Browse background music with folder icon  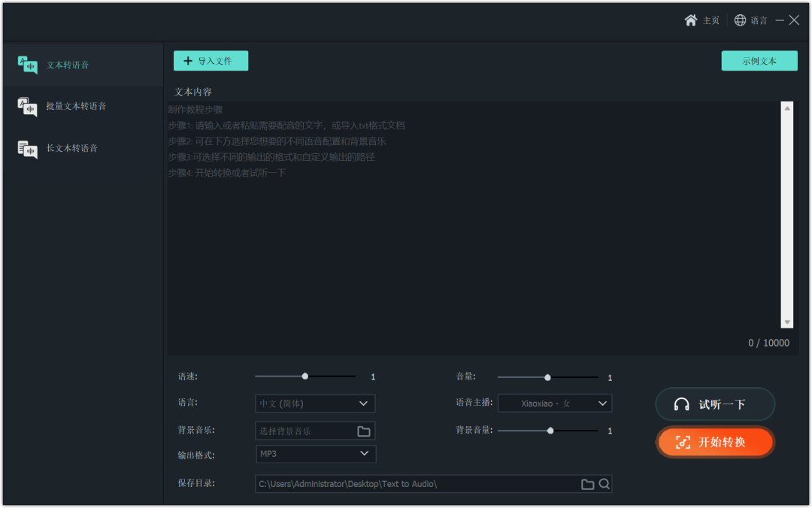(x=364, y=431)
